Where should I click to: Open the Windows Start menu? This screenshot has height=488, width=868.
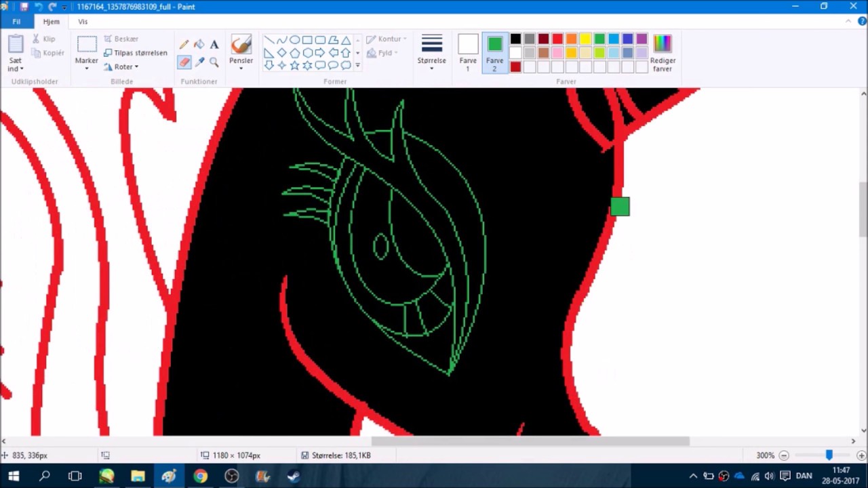(x=14, y=476)
